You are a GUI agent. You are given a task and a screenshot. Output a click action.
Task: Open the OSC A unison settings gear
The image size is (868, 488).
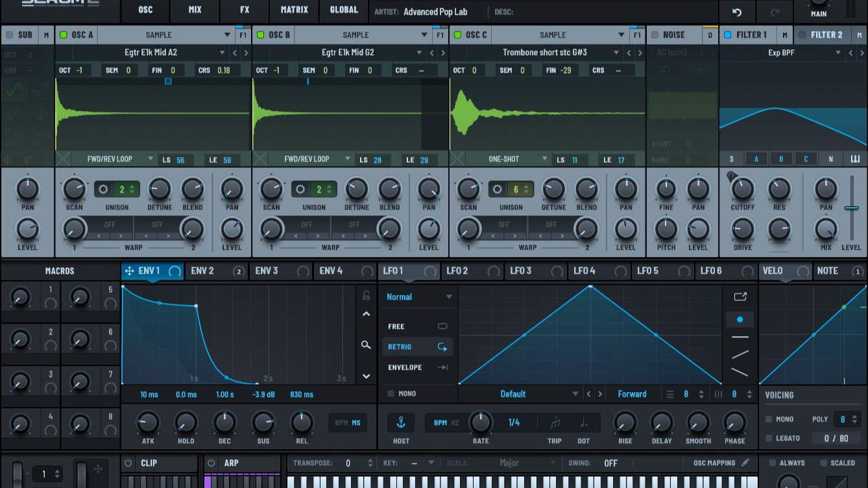click(102, 189)
